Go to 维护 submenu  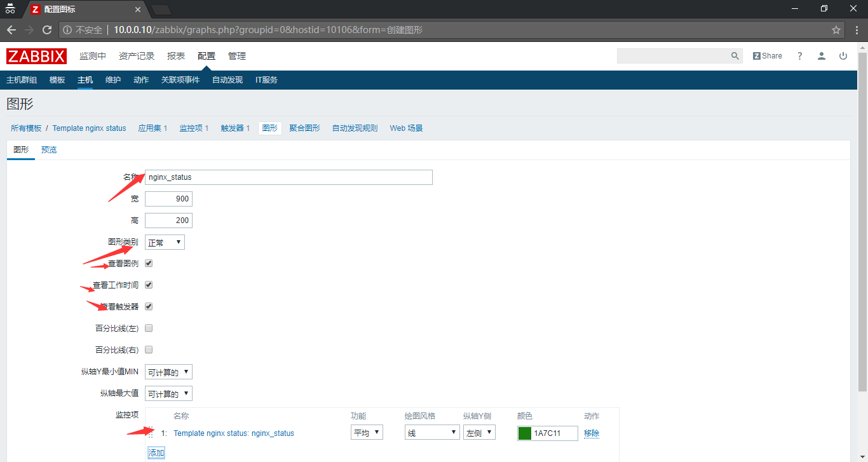click(113, 80)
